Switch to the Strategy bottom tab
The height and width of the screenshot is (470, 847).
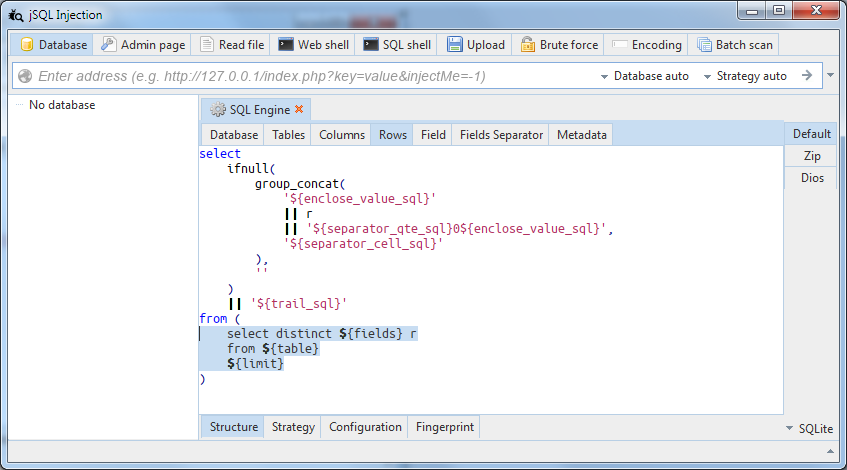click(x=293, y=427)
